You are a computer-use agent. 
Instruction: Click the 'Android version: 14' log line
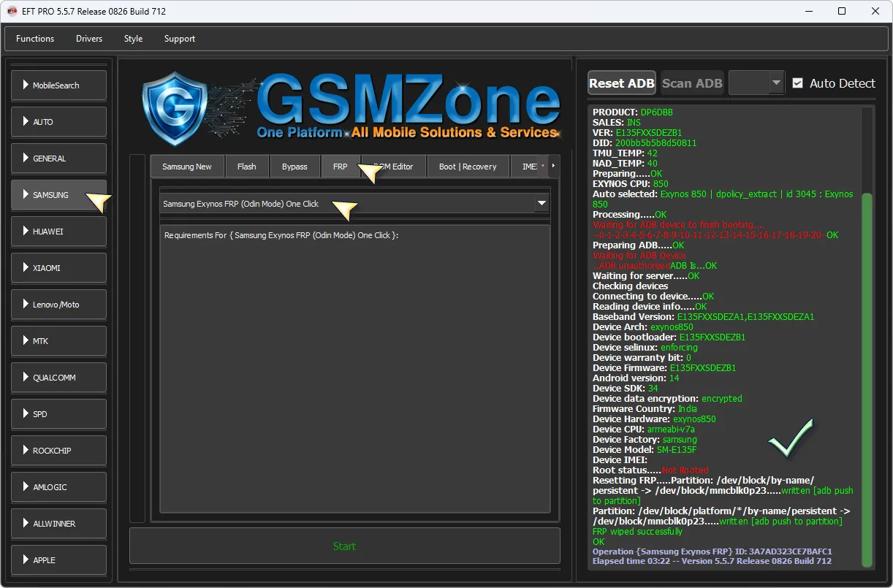tap(636, 378)
